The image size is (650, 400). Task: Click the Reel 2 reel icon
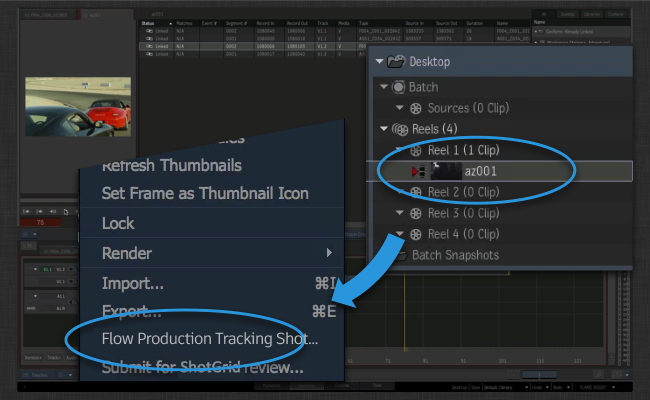tap(415, 192)
